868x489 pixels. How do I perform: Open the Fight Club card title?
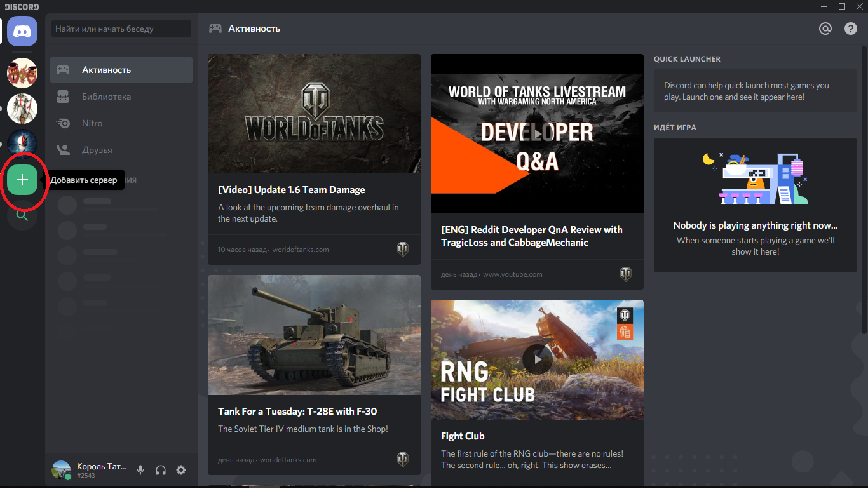click(463, 436)
